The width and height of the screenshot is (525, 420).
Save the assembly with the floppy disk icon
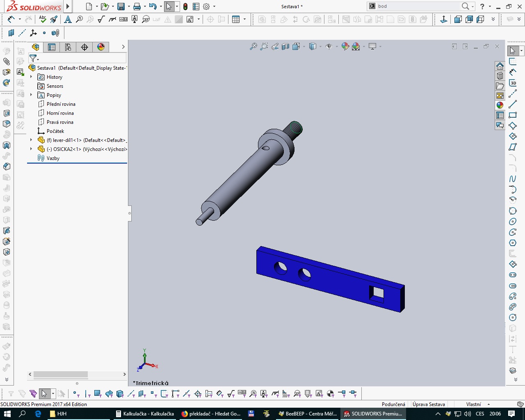[121, 7]
